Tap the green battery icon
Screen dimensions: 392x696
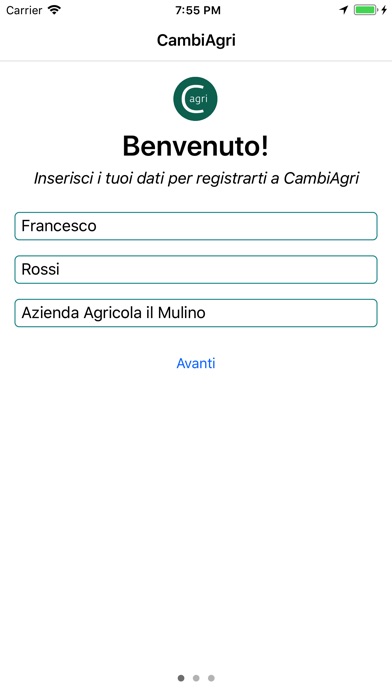coord(365,10)
